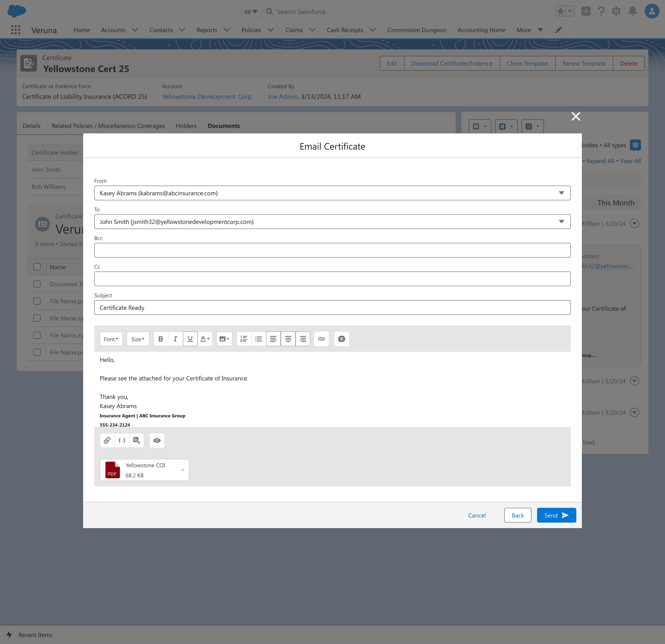
Task: Toggle bold formatting in the email editor
Action: click(161, 339)
